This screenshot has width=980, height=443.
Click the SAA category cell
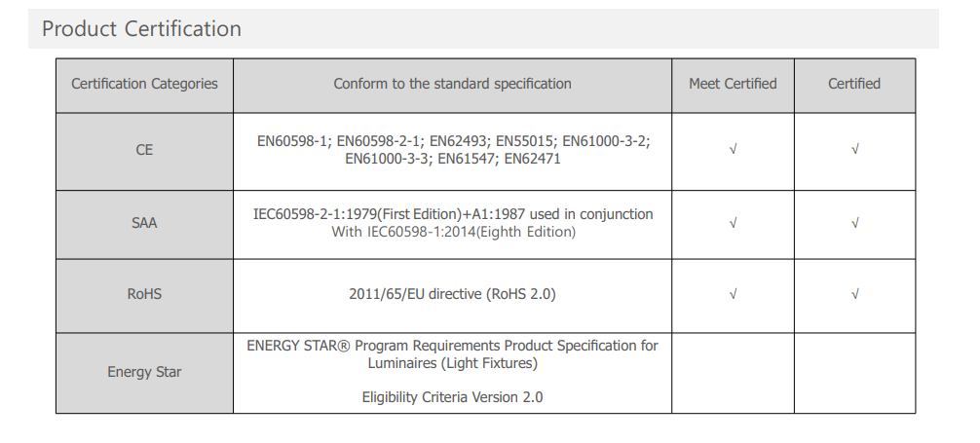144,223
